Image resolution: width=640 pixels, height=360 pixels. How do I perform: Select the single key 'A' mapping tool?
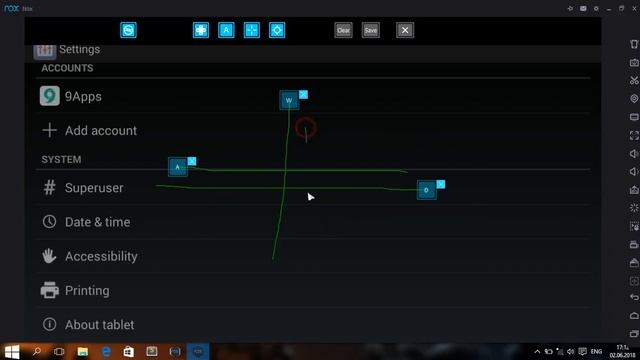tap(226, 30)
